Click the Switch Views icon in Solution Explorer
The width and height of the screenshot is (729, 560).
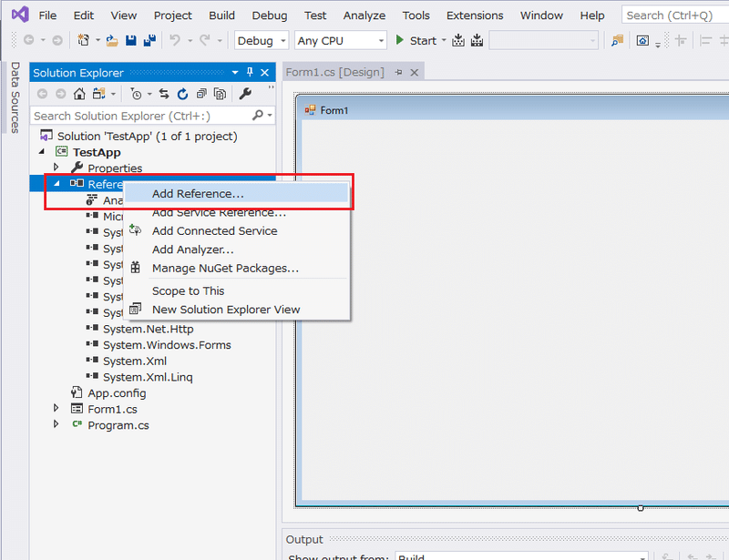tap(99, 94)
